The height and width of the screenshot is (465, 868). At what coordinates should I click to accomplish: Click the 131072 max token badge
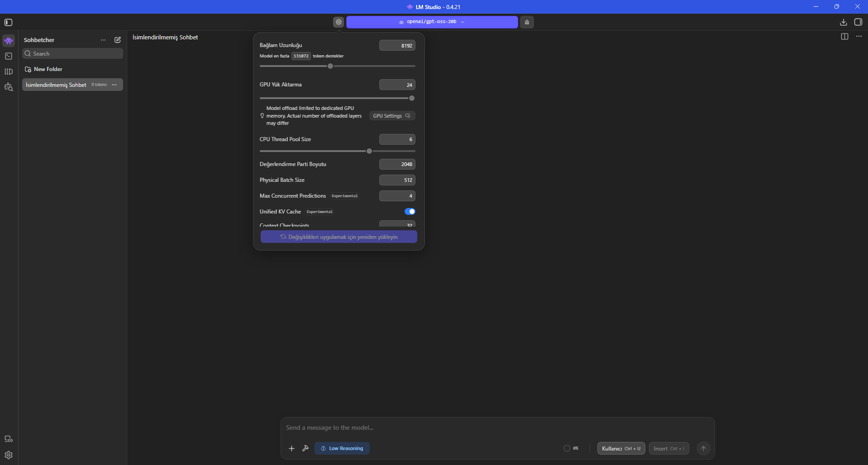click(301, 56)
